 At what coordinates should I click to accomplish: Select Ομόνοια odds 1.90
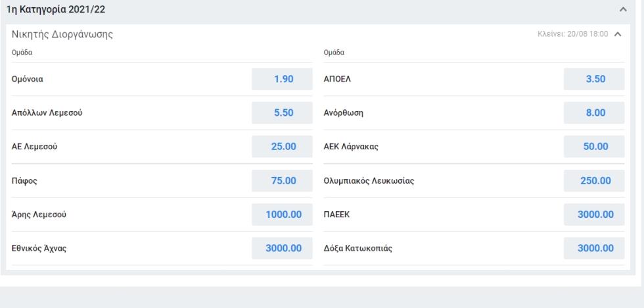point(282,79)
